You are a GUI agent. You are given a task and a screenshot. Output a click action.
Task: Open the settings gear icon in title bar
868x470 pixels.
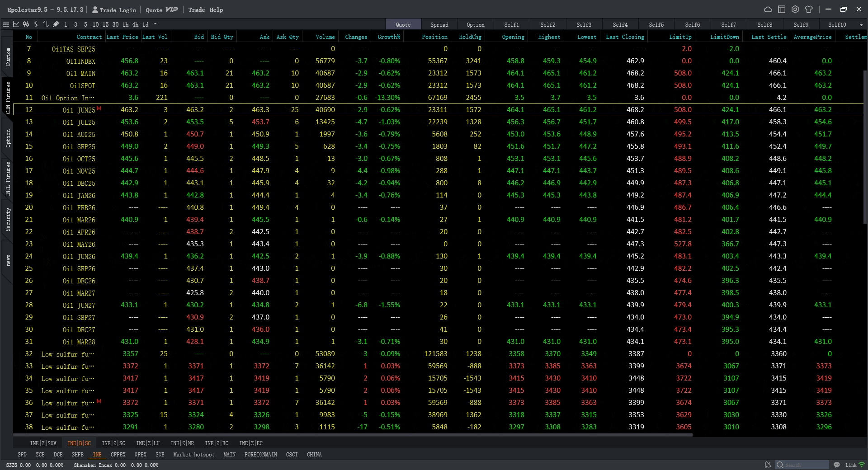pos(795,9)
